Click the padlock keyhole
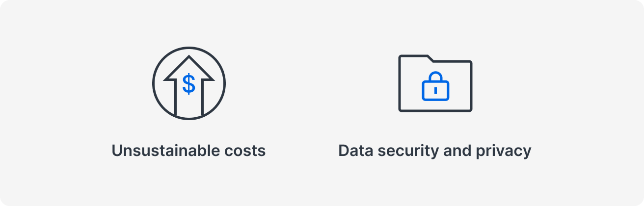This screenshot has width=644, height=206. point(435,90)
